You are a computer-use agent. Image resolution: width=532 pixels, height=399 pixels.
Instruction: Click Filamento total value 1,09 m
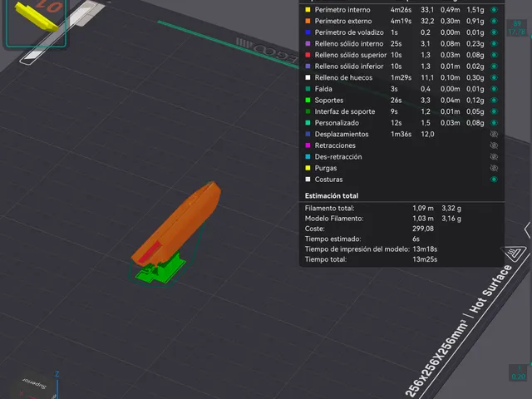(x=423, y=209)
